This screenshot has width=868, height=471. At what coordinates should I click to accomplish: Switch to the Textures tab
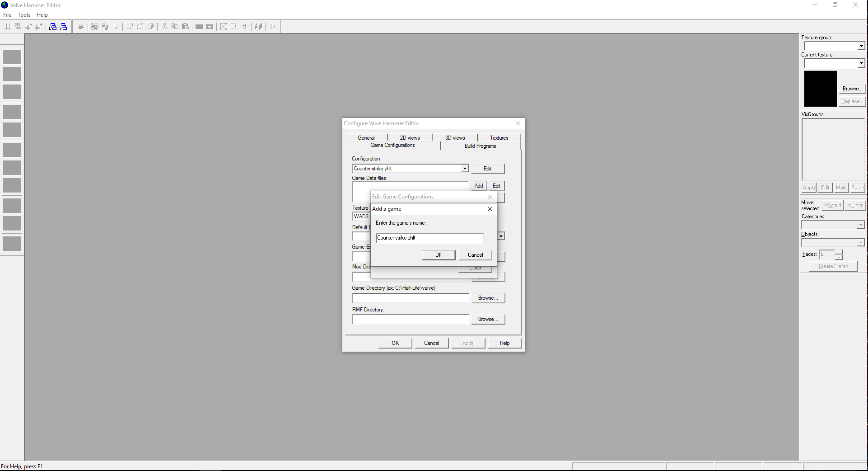point(499,138)
